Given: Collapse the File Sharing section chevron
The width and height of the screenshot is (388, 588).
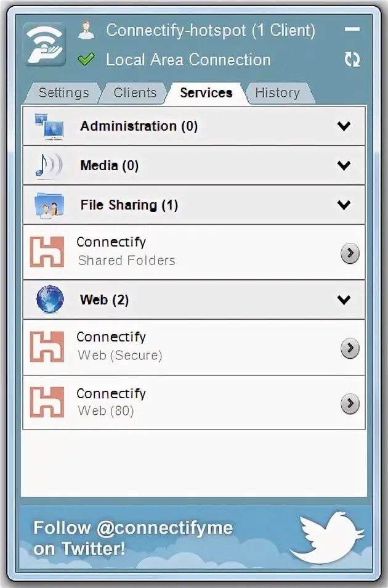Looking at the screenshot, I should point(344,205).
